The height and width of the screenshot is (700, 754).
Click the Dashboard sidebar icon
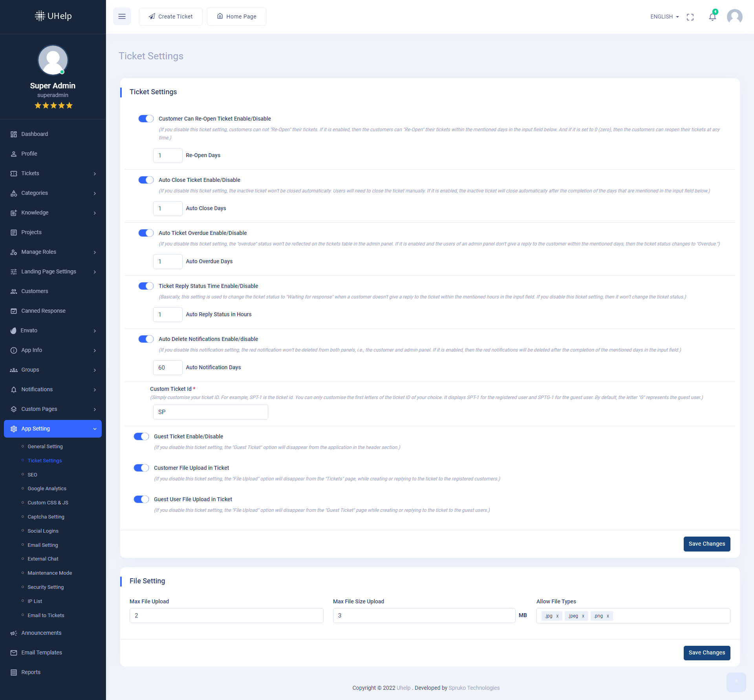click(x=14, y=134)
